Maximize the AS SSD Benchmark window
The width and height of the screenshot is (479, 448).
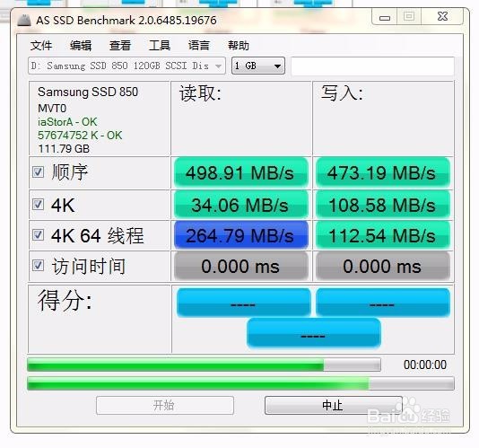pyautogui.click(x=409, y=16)
